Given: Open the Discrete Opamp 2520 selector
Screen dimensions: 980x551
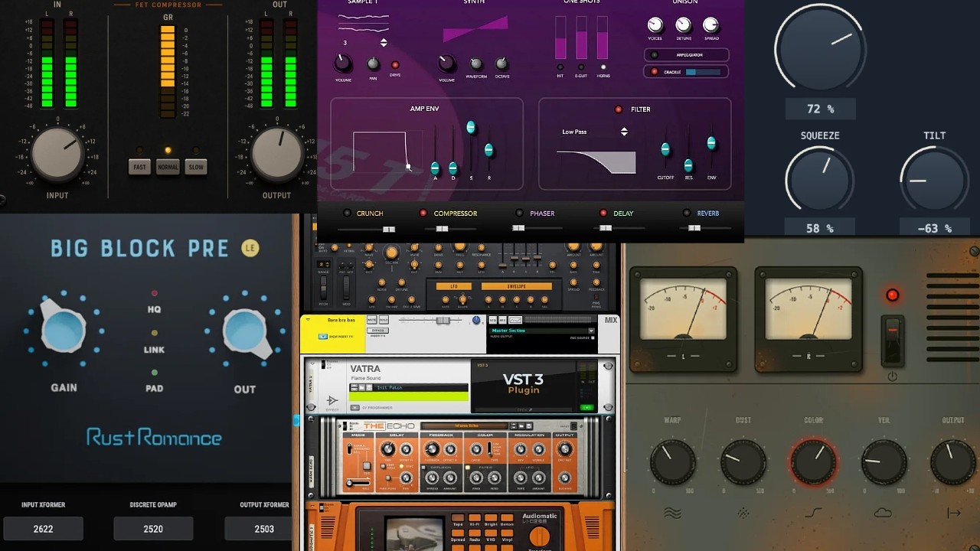Looking at the screenshot, I should (153, 529).
